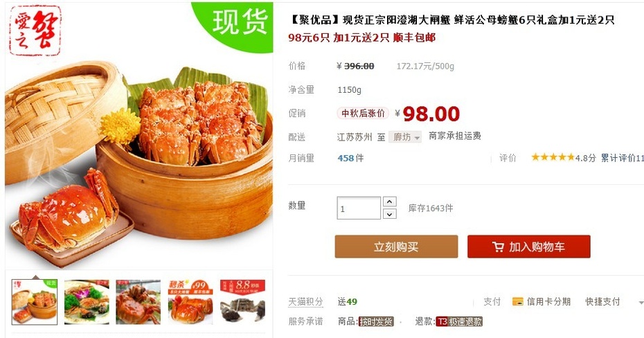Click the red crab shop logo stamp

[x=35, y=30]
